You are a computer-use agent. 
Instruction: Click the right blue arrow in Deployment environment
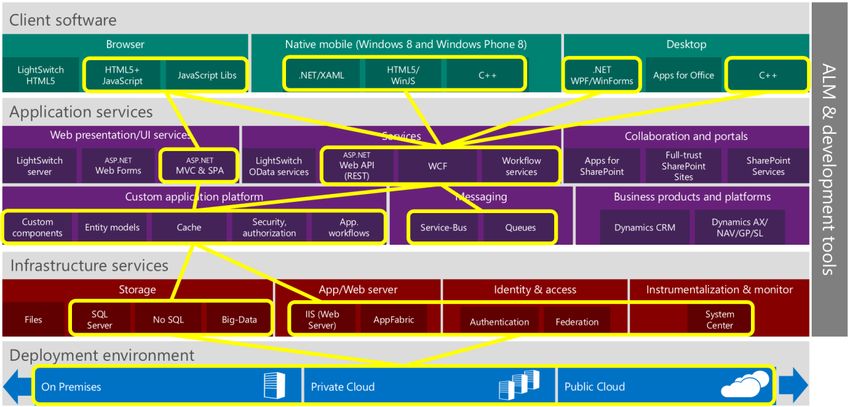click(x=793, y=386)
